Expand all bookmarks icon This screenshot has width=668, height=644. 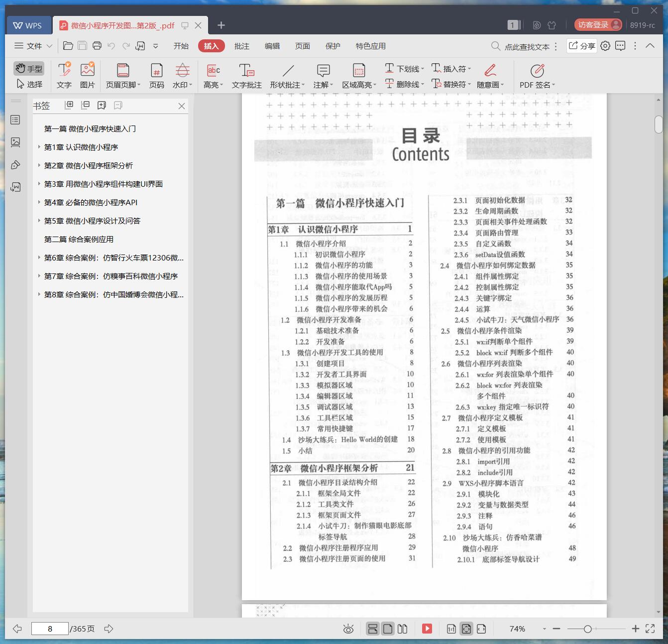coord(69,105)
